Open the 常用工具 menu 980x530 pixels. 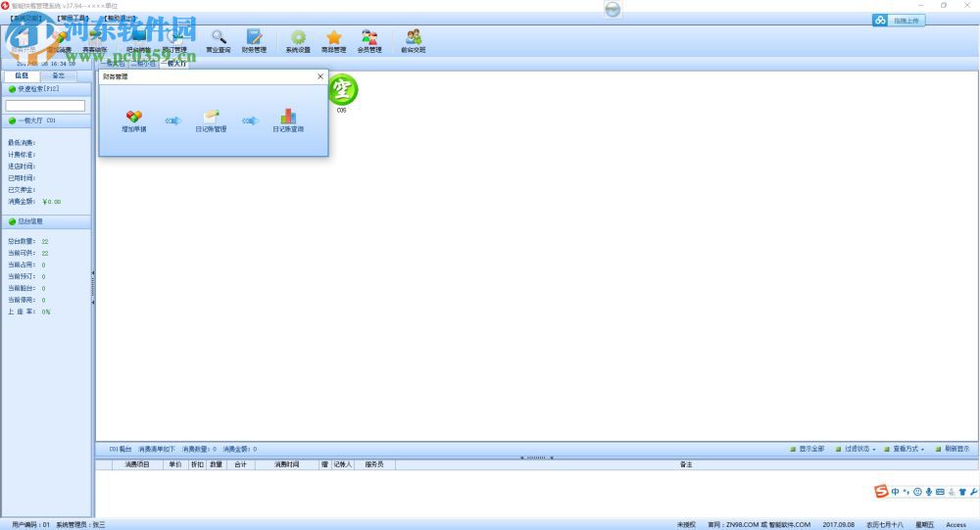tap(73, 19)
